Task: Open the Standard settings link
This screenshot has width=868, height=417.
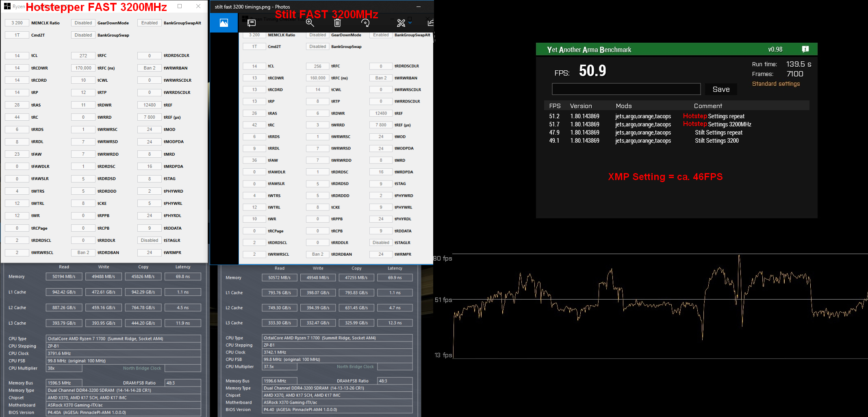Action: pos(776,84)
